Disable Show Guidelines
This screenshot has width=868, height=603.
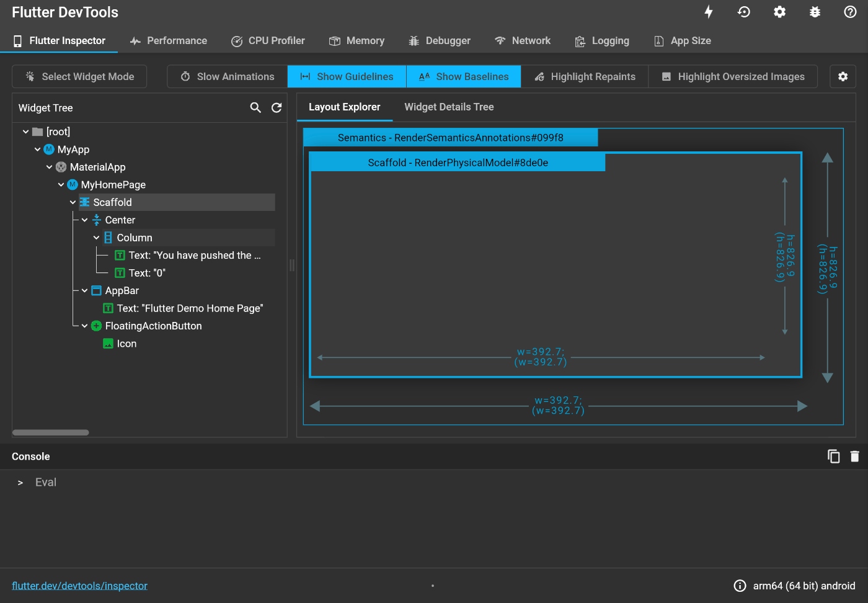pyautogui.click(x=347, y=76)
